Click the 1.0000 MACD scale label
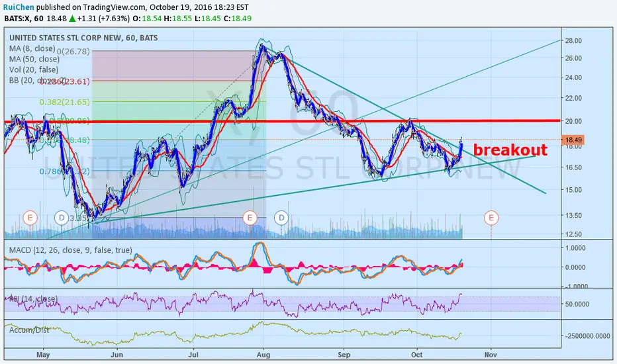The width and height of the screenshot is (617, 364). (575, 248)
